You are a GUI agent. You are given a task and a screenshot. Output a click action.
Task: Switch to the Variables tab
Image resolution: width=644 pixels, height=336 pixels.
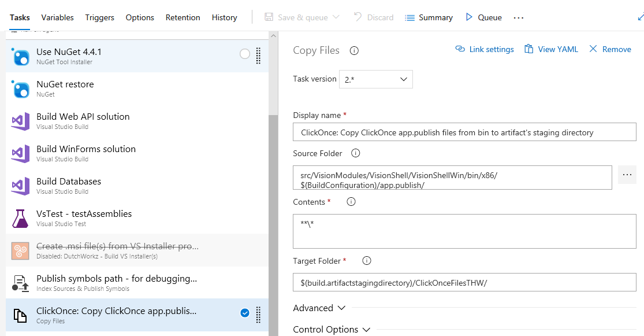(x=57, y=17)
